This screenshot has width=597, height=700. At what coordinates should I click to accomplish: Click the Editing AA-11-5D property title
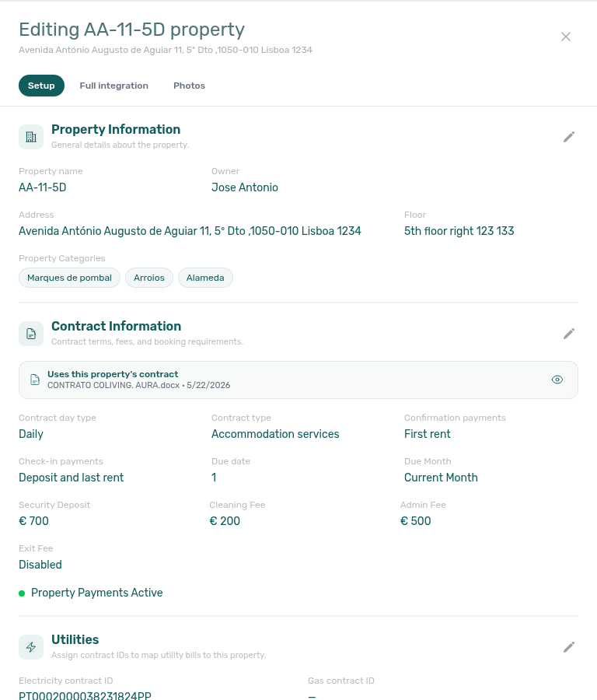pos(131,30)
